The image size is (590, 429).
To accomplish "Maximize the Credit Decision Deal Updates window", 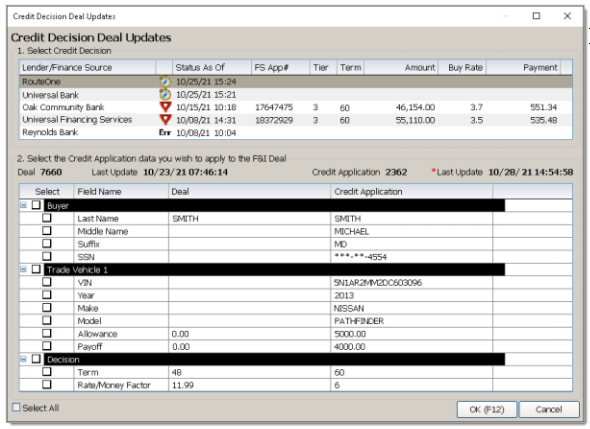I will click(x=537, y=16).
